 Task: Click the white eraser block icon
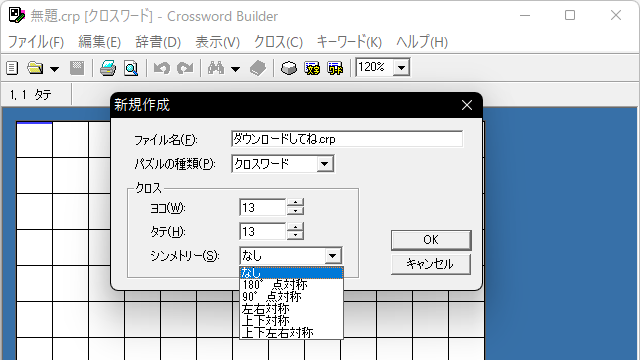coord(289,68)
